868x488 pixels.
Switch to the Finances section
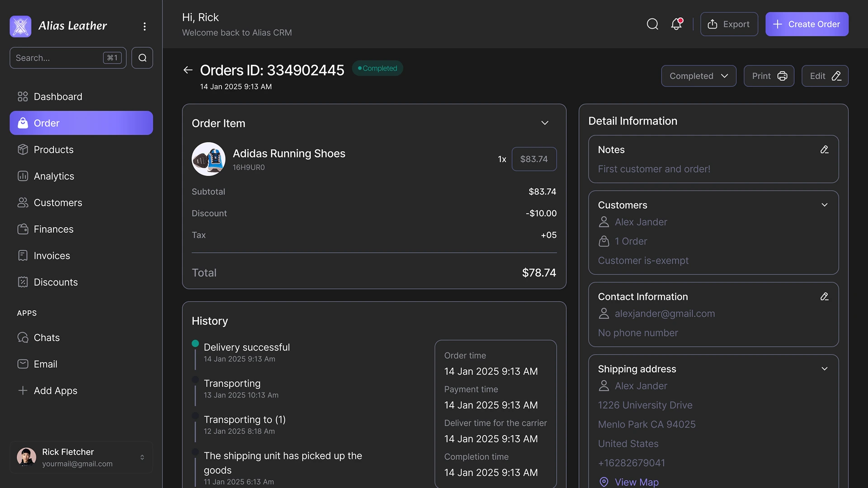[23, 229]
